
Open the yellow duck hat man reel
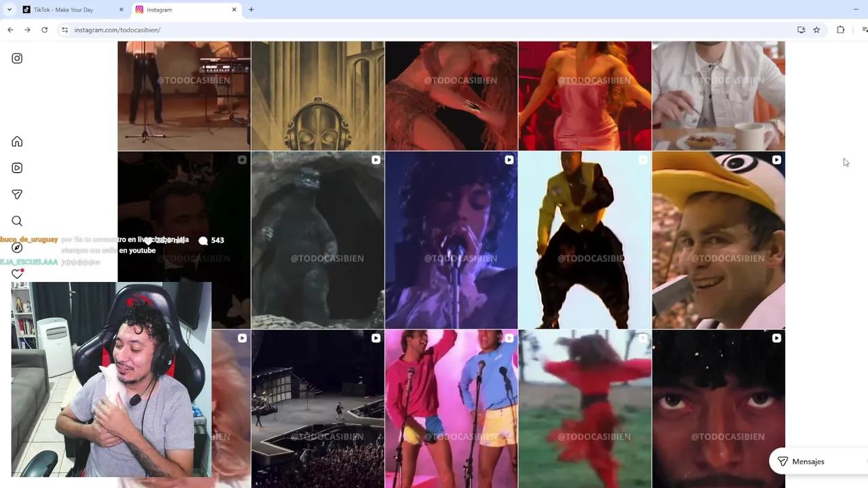tap(718, 240)
